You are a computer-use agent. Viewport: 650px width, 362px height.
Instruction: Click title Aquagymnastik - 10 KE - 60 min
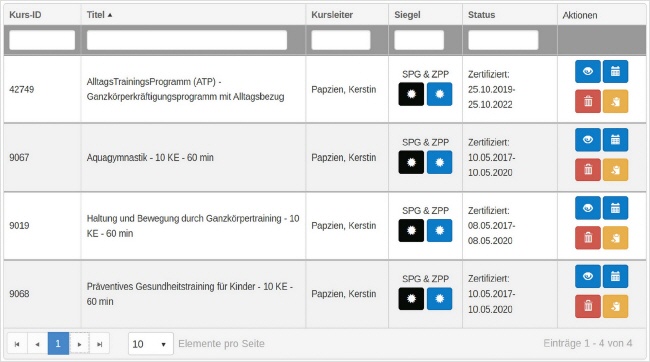(150, 158)
